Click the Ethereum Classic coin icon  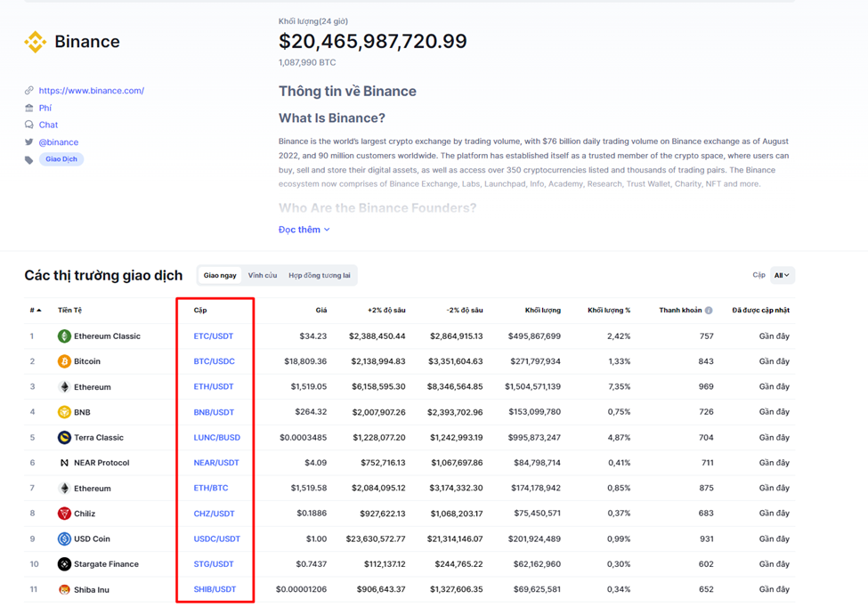64,336
